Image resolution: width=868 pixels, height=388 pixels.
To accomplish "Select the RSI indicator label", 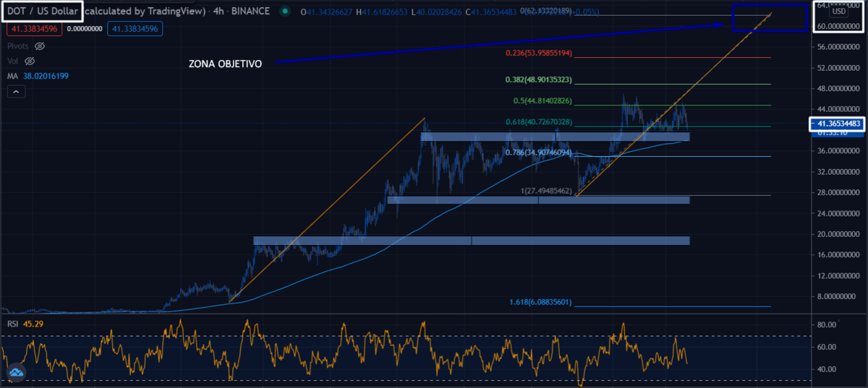I will coord(12,324).
